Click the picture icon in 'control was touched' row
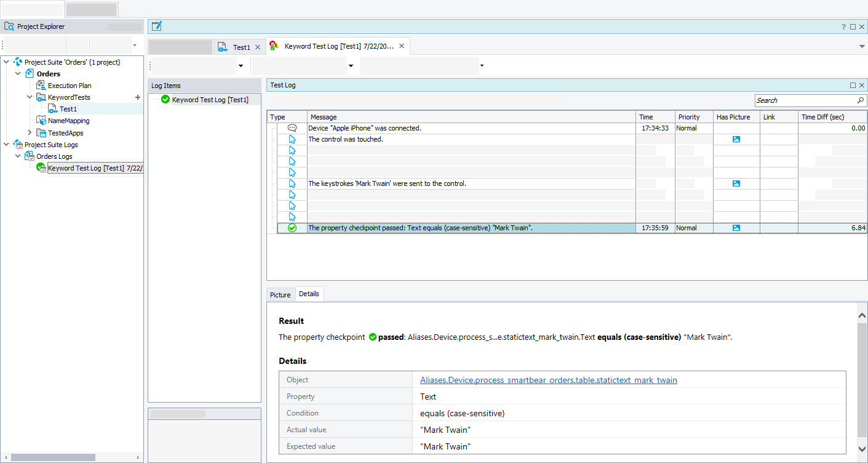Image resolution: width=868 pixels, height=463 pixels. click(x=736, y=139)
